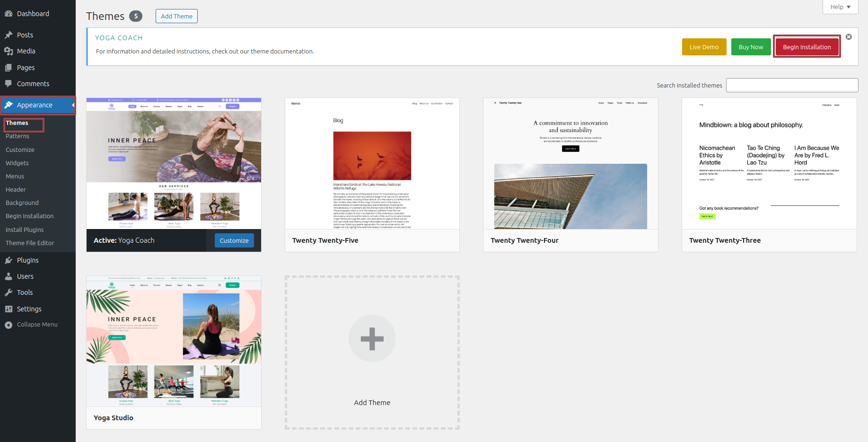Click the Active: Yoga Coach label
Viewport: 868px width, 442px height.
click(124, 240)
